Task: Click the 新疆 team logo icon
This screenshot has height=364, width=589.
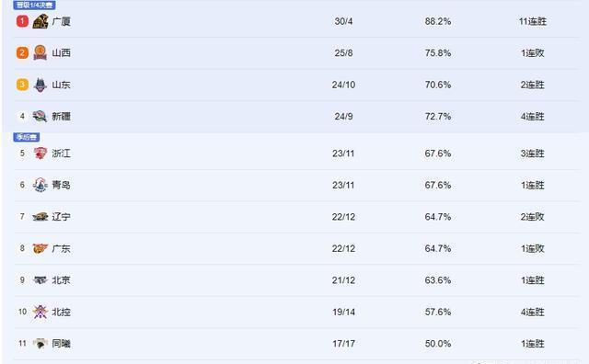Action: (x=40, y=117)
